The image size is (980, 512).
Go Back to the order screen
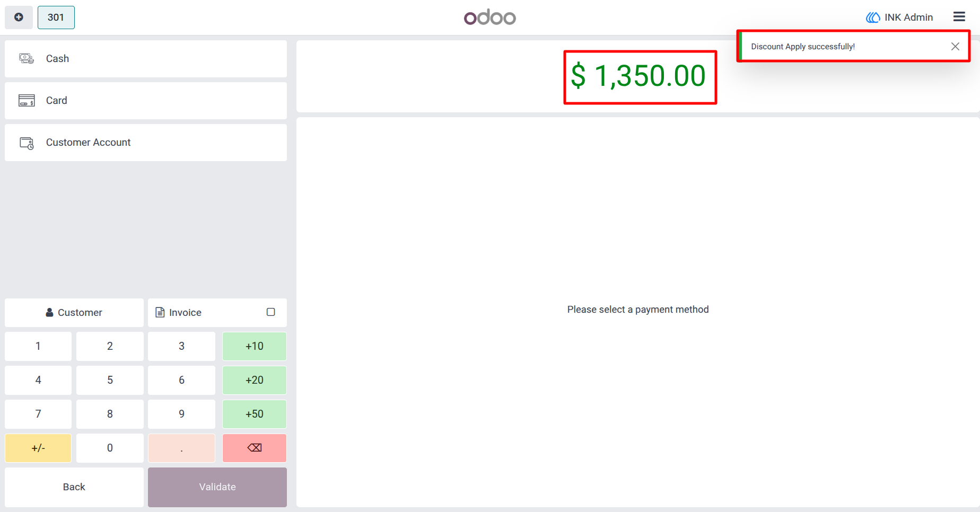coord(74,487)
